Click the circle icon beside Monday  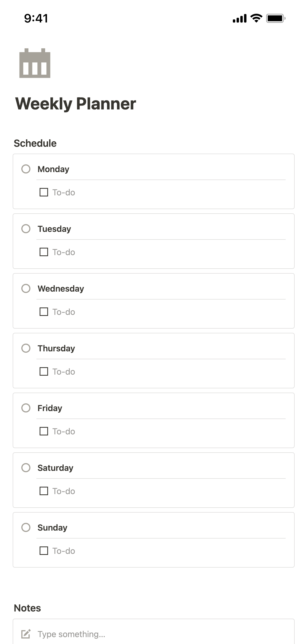[26, 169]
